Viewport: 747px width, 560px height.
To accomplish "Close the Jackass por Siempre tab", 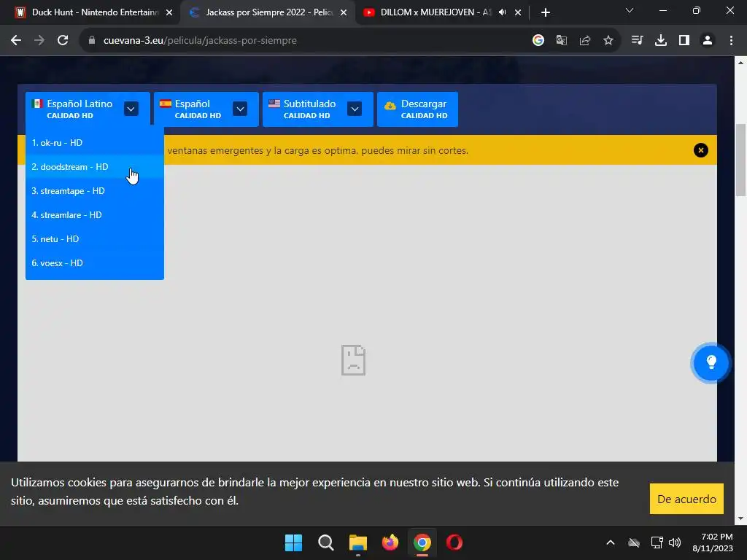I will coord(344,12).
